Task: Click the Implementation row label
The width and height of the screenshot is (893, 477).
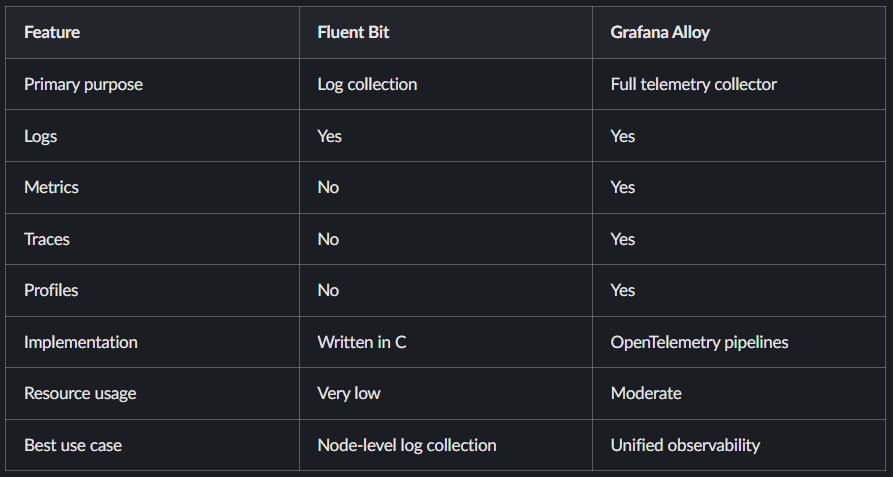Action: tap(81, 342)
